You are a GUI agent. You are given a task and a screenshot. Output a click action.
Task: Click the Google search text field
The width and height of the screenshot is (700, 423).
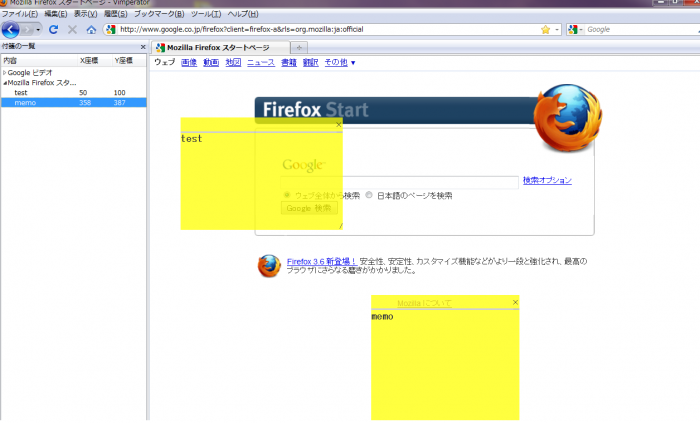pyautogui.click(x=400, y=182)
